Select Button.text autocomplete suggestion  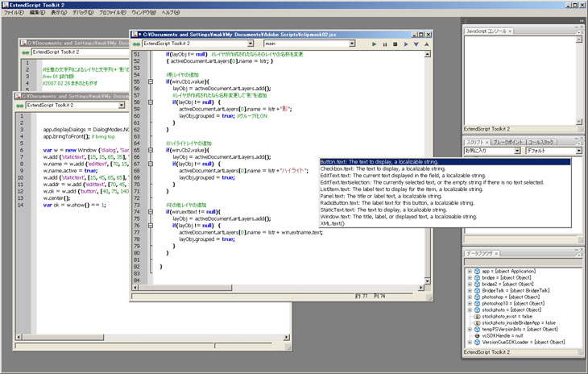445,162
